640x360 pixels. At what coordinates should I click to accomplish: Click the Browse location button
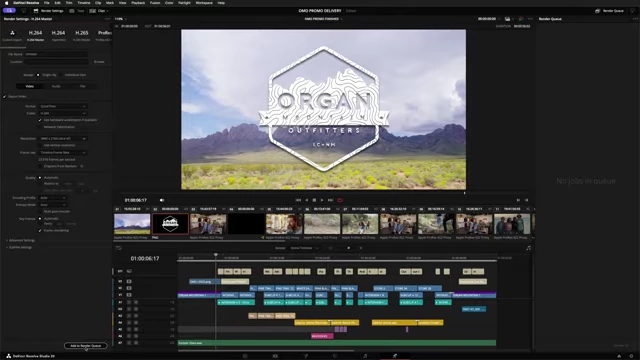click(x=99, y=62)
